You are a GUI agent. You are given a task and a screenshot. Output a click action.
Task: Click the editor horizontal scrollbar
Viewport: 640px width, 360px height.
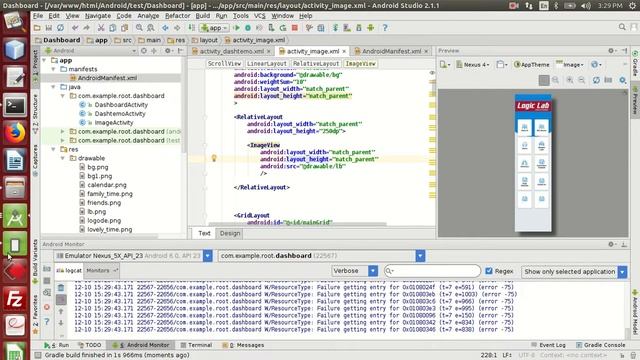[x=297, y=224]
